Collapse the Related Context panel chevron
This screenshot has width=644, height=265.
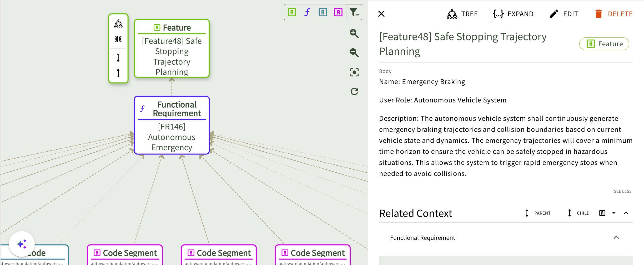(626, 213)
